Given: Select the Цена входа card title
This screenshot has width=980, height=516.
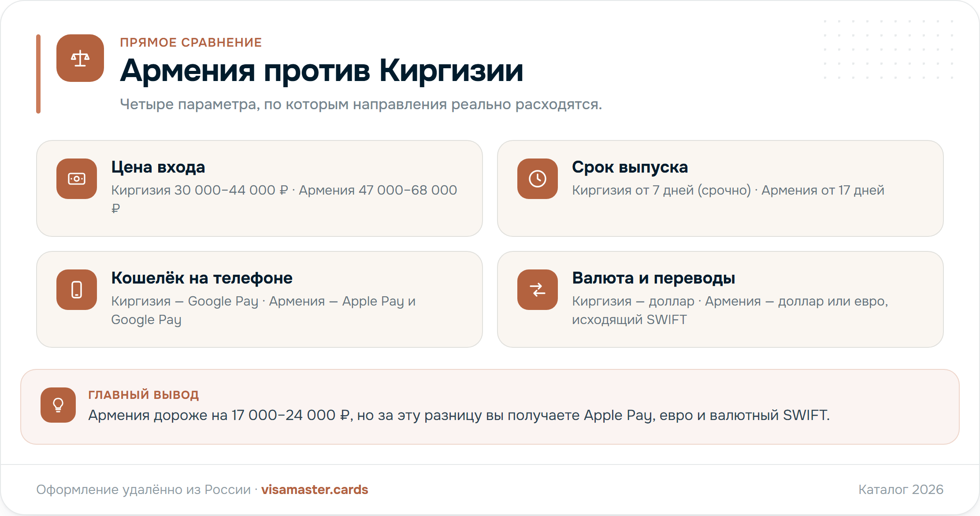Looking at the screenshot, I should tap(158, 167).
